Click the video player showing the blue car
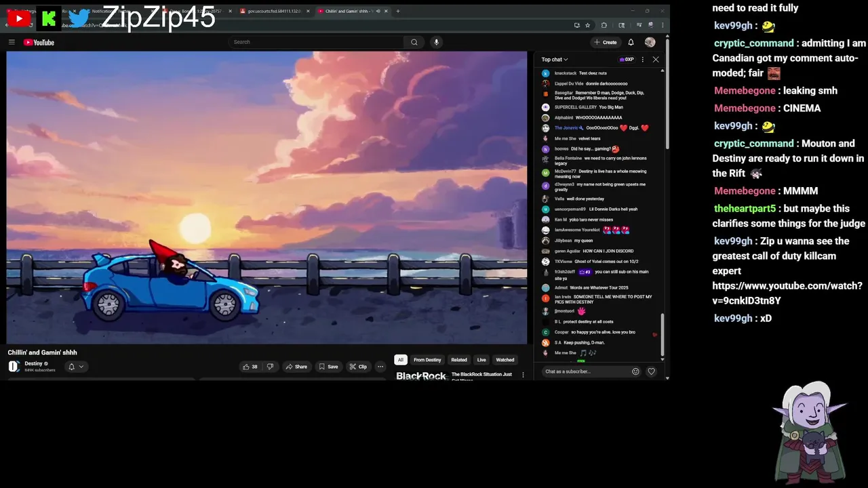Screen dimensions: 868x488 267,198
